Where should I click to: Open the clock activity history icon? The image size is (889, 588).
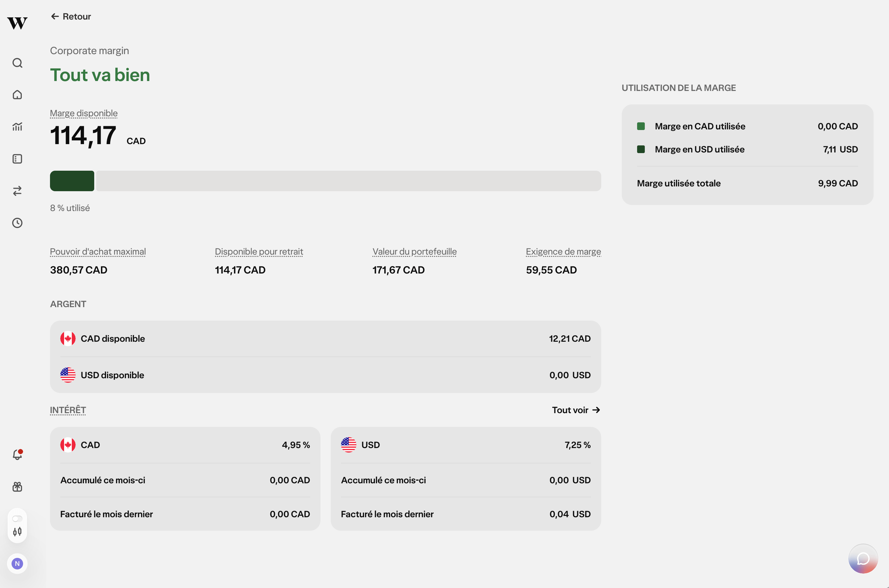17,223
